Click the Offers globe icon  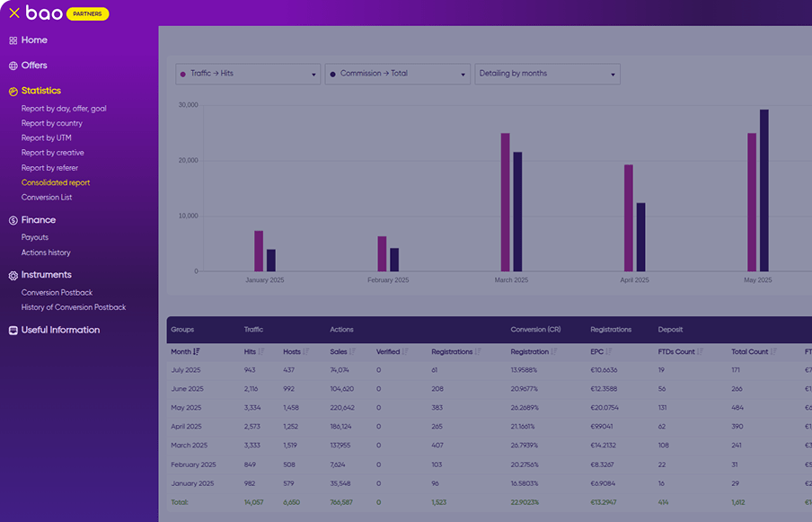(x=13, y=66)
